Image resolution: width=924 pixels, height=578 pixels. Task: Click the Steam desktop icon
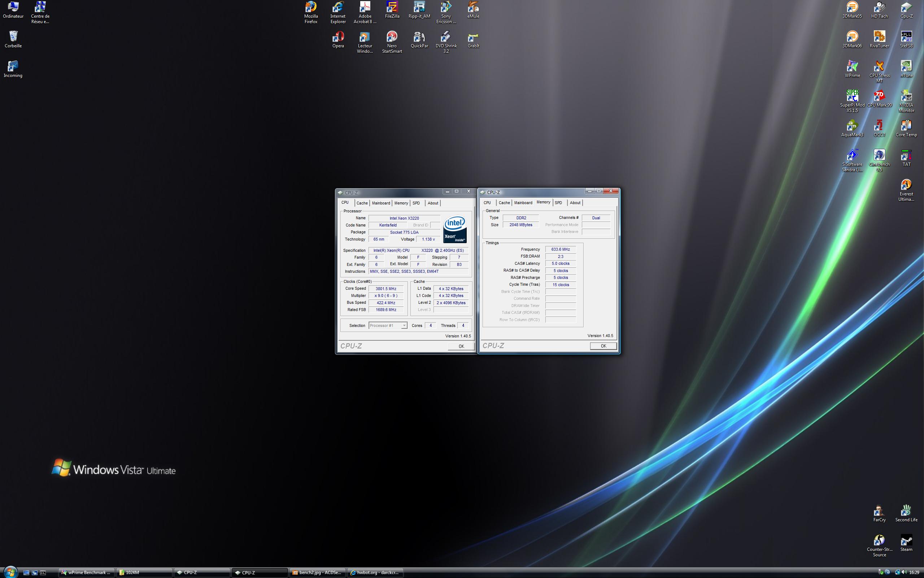click(x=906, y=543)
